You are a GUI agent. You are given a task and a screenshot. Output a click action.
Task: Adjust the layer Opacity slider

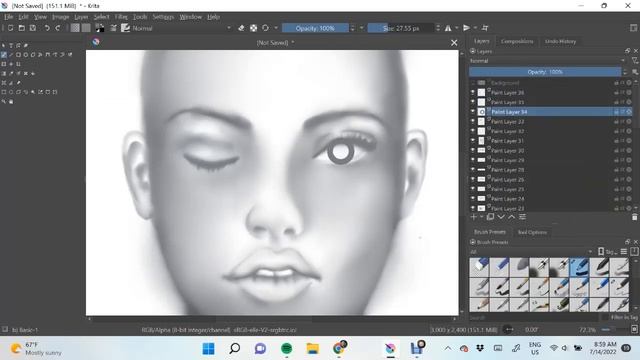(x=544, y=72)
